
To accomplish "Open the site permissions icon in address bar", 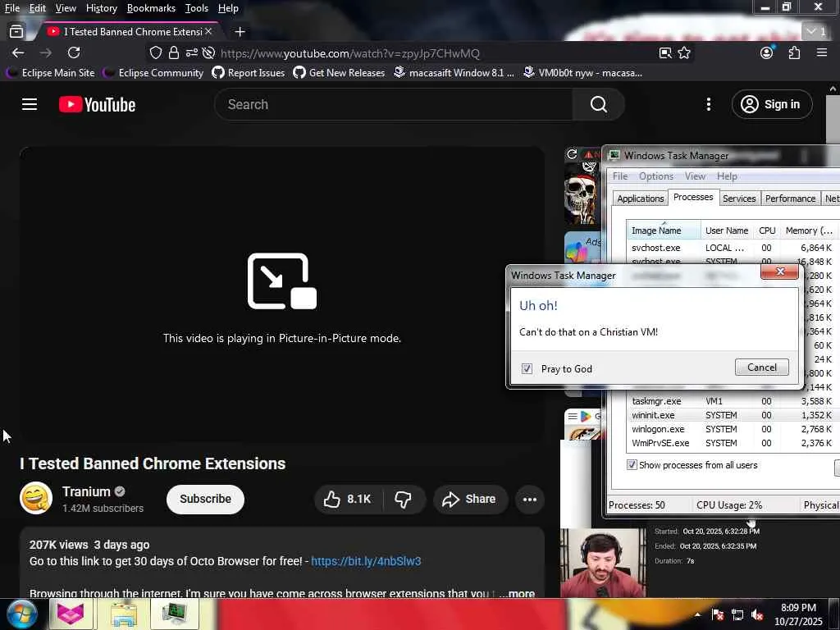I will tap(192, 52).
